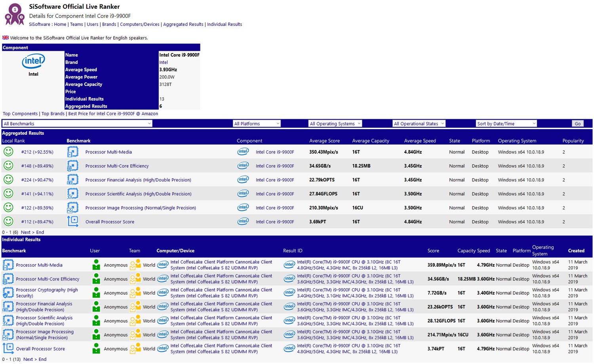Click the Intel logo in Component panel
Image resolution: width=594 pixels, height=364 pixels.
(x=33, y=61)
